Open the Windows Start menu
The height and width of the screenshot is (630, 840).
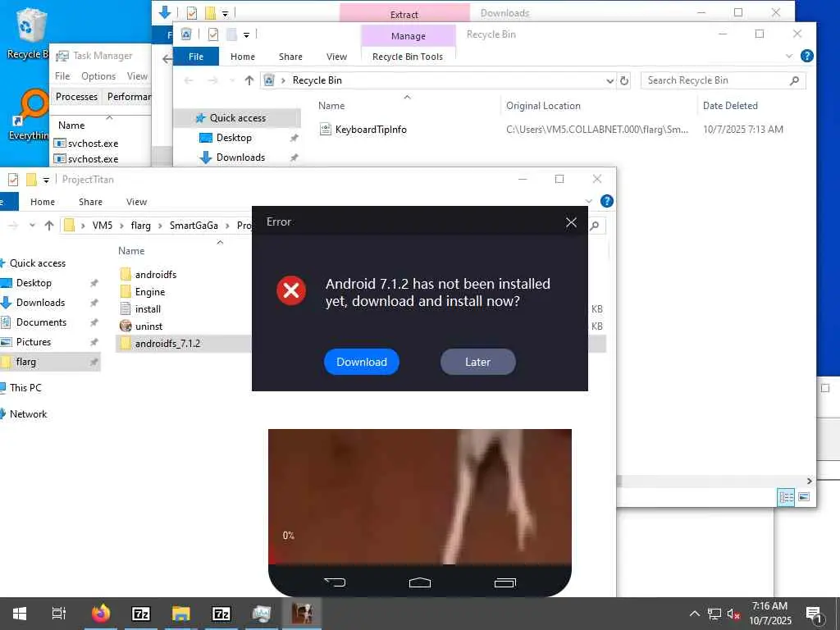point(20,614)
